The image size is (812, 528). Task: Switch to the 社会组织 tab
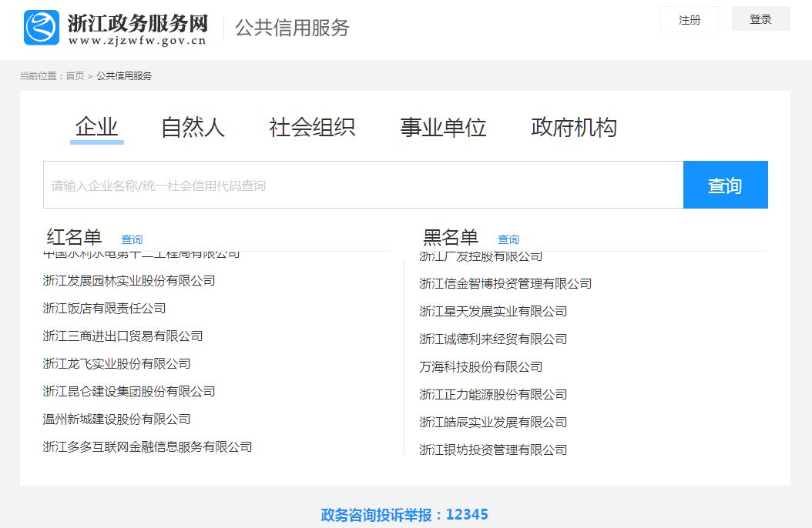[312, 127]
